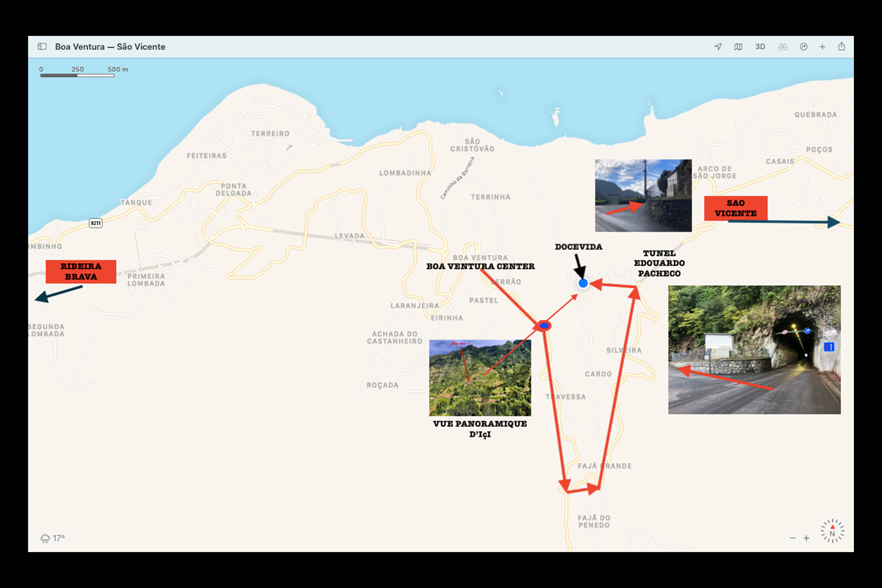Click the current location arrow icon
Image resolution: width=882 pixels, height=588 pixels.
coord(717,46)
